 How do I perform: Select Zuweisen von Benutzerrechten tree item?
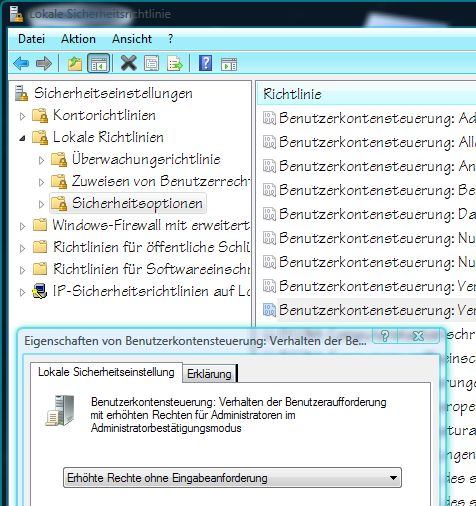pyautogui.click(x=161, y=181)
